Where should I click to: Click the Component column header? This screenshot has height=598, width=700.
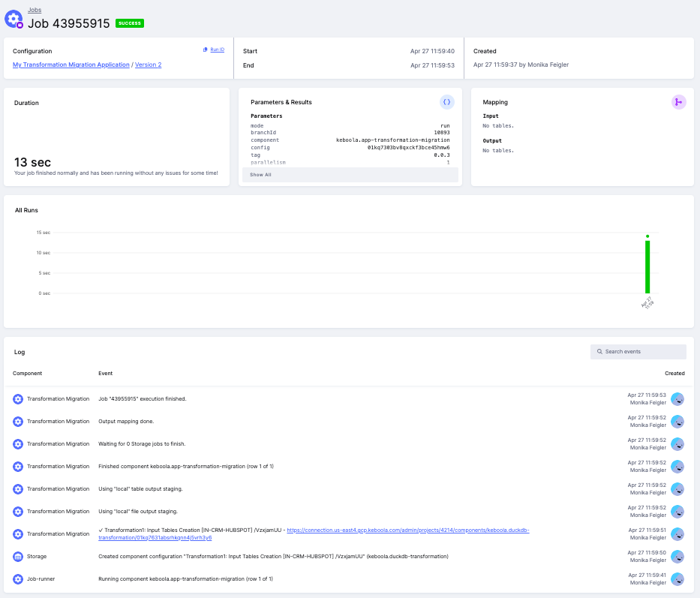pos(27,374)
